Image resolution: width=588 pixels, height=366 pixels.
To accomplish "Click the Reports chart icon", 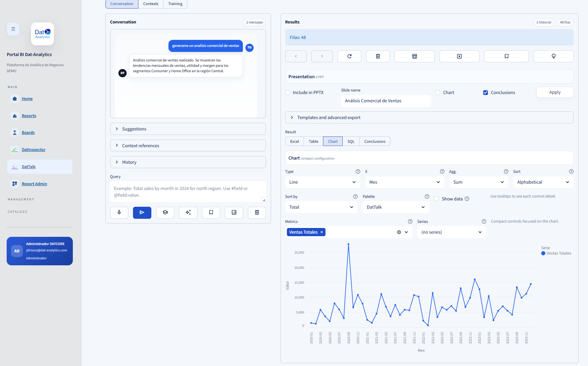I will [15, 116].
